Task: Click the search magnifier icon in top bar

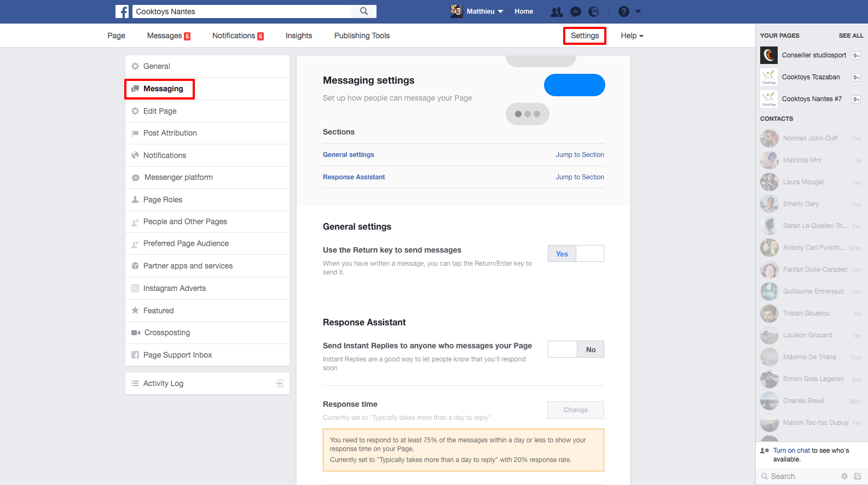Action: click(364, 11)
